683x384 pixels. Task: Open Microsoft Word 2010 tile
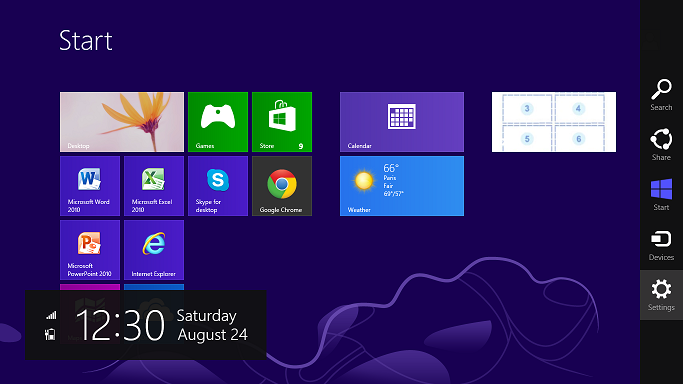pyautogui.click(x=90, y=186)
